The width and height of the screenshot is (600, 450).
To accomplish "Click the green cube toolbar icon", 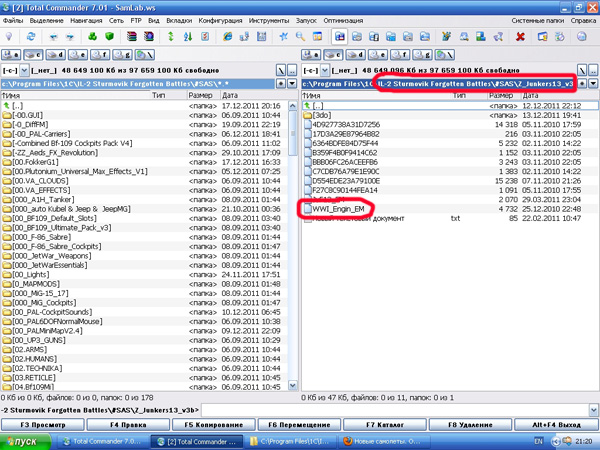I will tap(109, 37).
